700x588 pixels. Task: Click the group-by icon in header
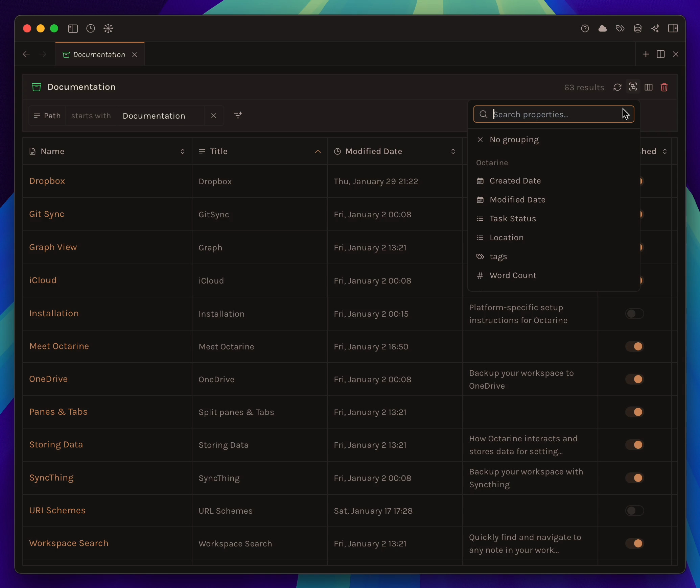[633, 87]
